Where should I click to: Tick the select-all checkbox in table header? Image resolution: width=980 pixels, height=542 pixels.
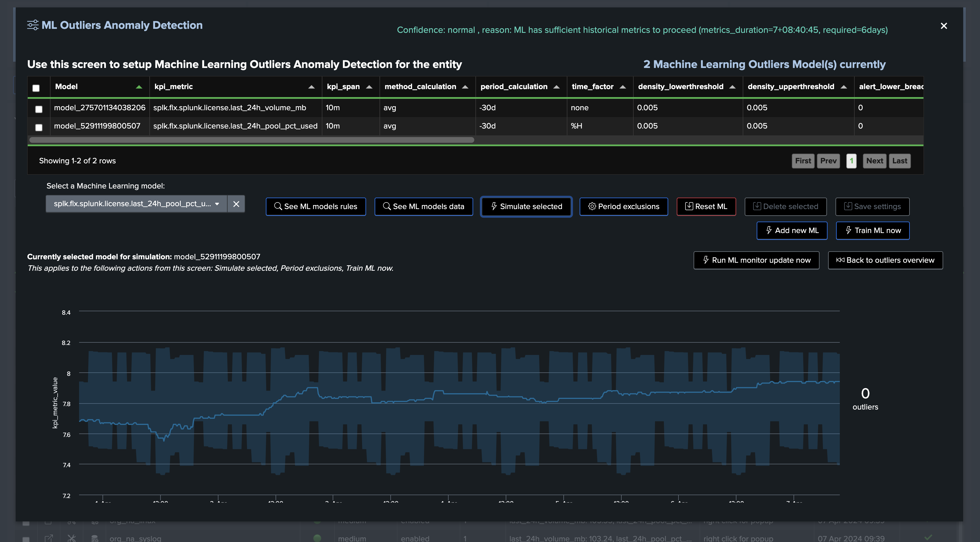pos(36,88)
